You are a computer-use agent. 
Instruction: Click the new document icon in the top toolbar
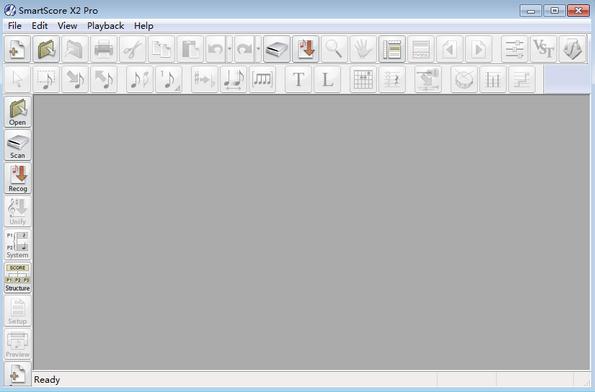(17, 49)
